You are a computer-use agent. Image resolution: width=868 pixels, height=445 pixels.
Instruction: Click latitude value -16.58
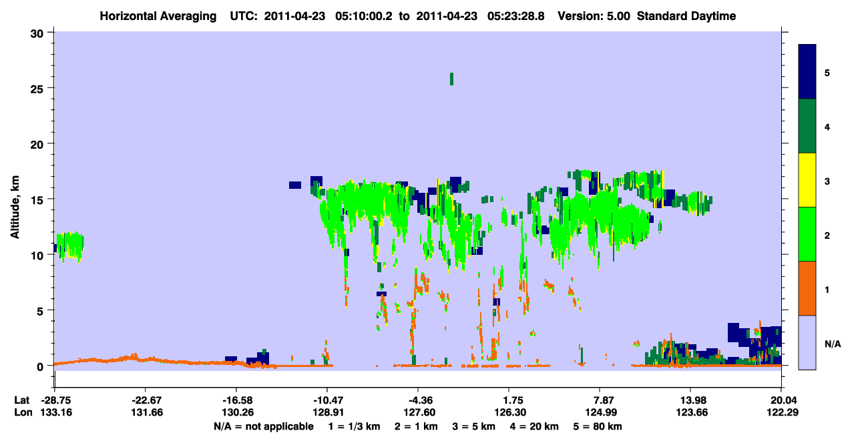pyautogui.click(x=236, y=400)
